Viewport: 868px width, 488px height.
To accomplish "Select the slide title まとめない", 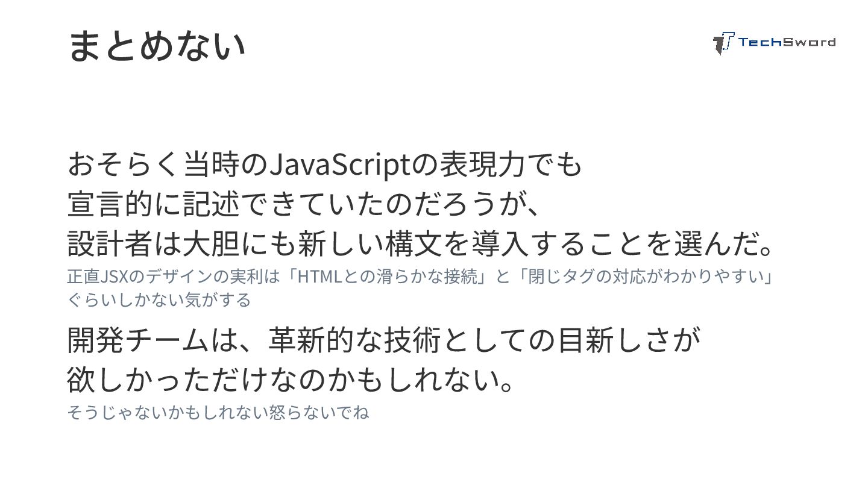I will click(157, 46).
